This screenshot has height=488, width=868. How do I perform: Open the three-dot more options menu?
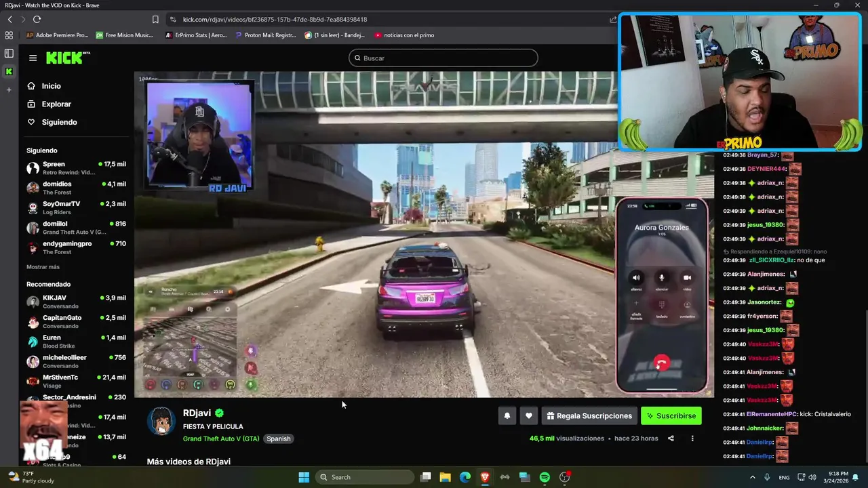(692, 439)
